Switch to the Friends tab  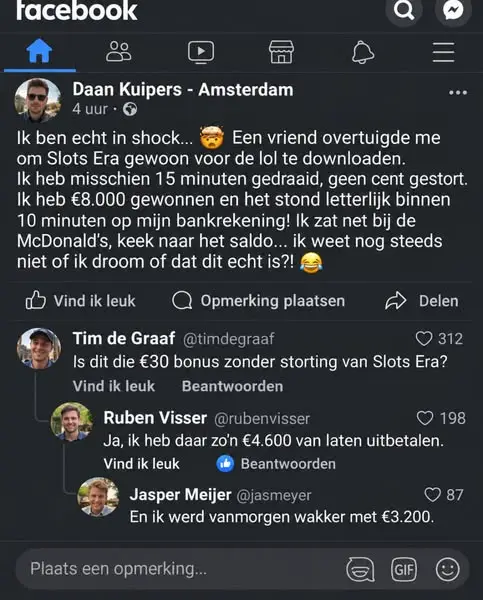click(x=118, y=52)
